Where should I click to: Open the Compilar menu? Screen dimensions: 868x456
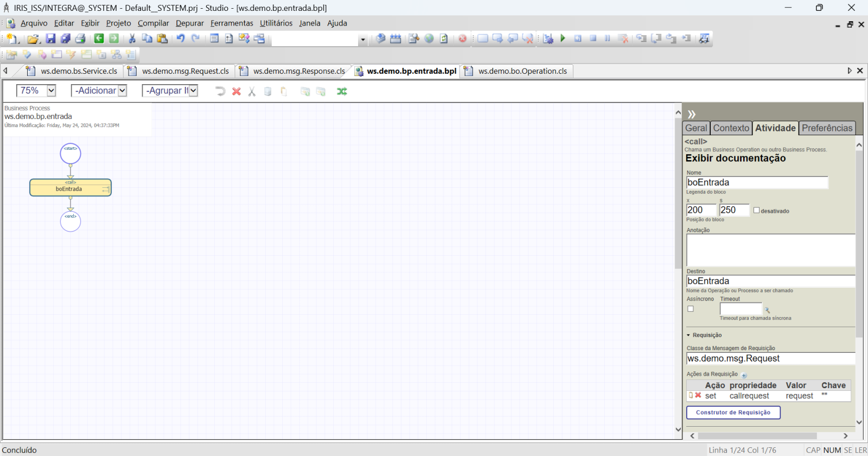(x=153, y=23)
